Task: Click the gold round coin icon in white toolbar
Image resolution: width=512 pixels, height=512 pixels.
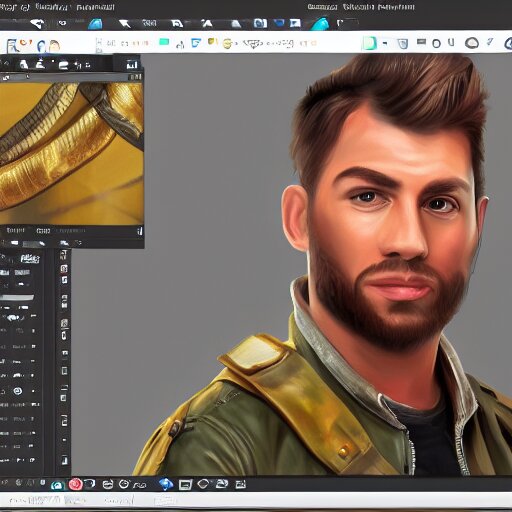Action: pyautogui.click(x=227, y=44)
